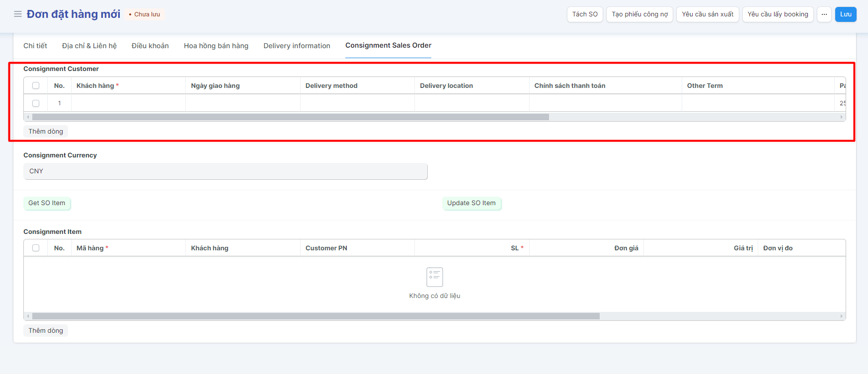Click left arrow of Consignment Item scrollbar

click(x=28, y=316)
